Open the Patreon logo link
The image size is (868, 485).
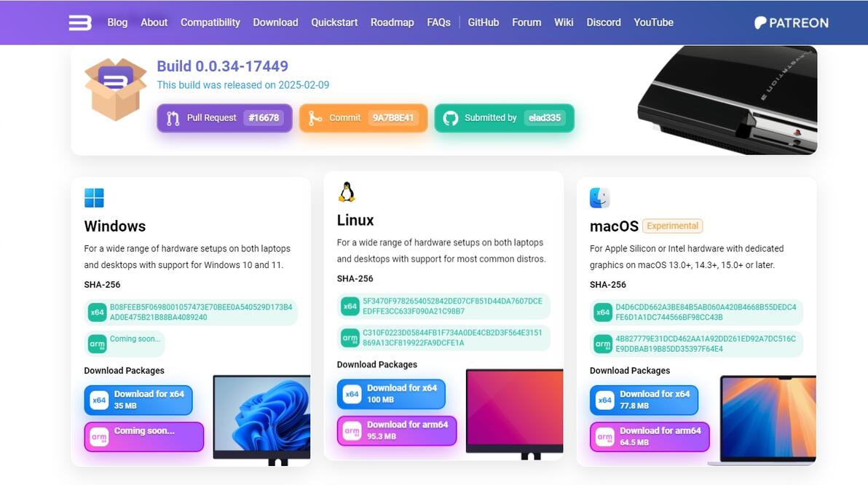791,23
